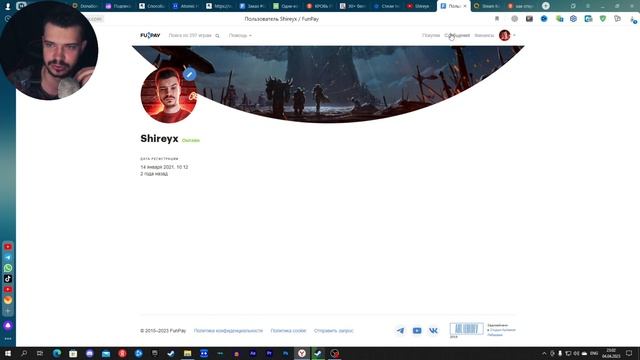
Task: Open FunPay Telegram via footer icon
Action: pos(400,331)
